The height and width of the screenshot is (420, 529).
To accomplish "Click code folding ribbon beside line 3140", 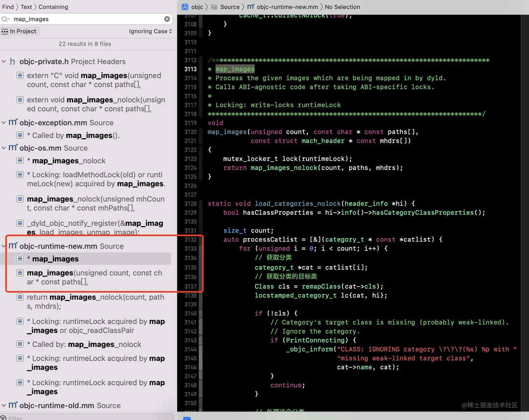I will click(200, 313).
